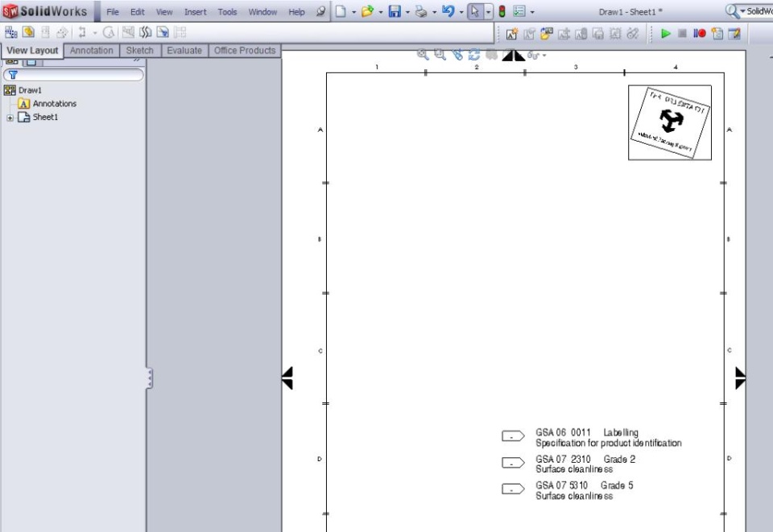
Task: Click the Previous View icon
Action: point(457,55)
